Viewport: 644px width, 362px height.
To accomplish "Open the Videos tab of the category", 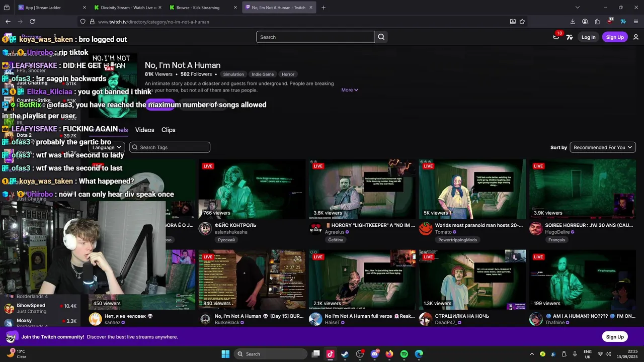I will [x=144, y=130].
